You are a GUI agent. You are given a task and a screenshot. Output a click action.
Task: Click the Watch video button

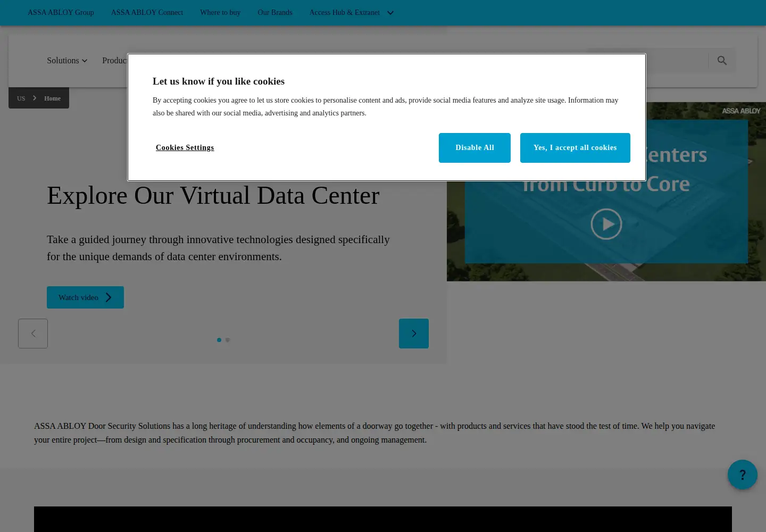[x=85, y=297]
